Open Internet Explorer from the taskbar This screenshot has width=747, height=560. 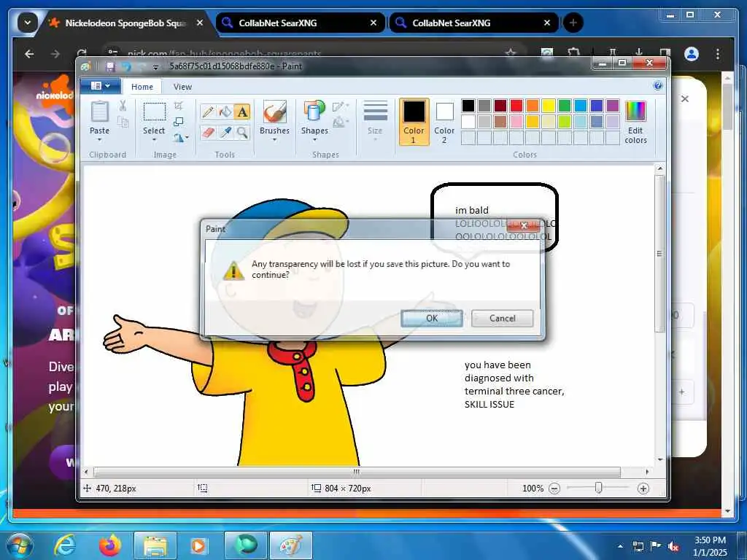pos(65,545)
